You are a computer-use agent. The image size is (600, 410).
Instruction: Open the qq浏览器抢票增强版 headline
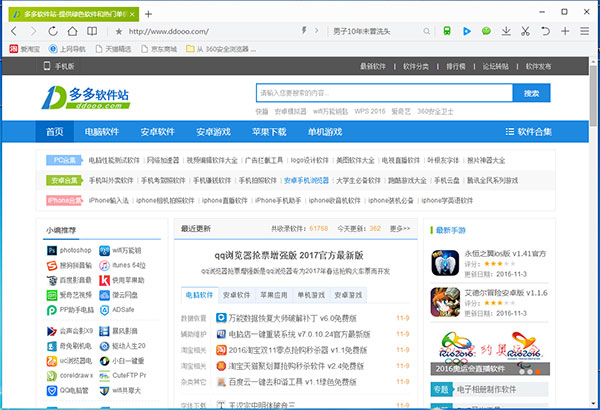point(289,255)
